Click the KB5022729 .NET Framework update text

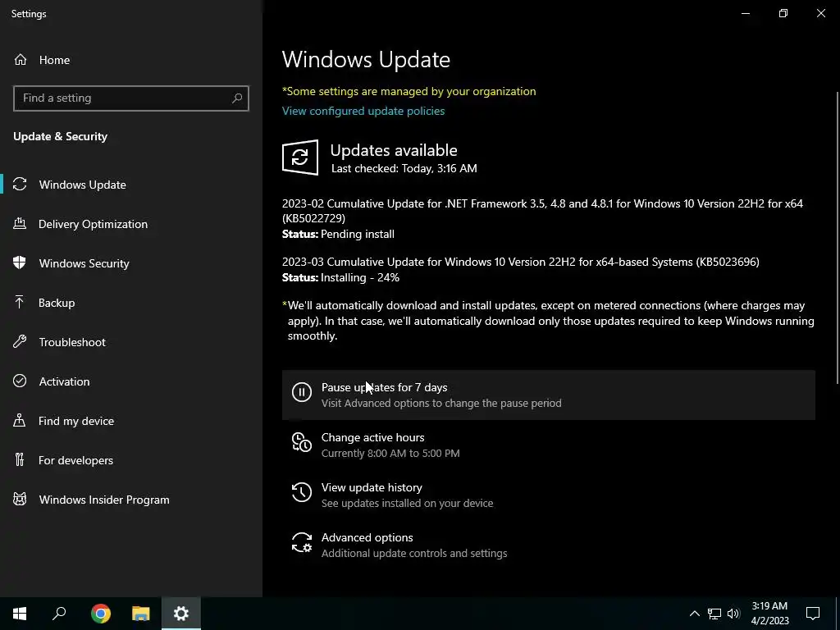542,211
